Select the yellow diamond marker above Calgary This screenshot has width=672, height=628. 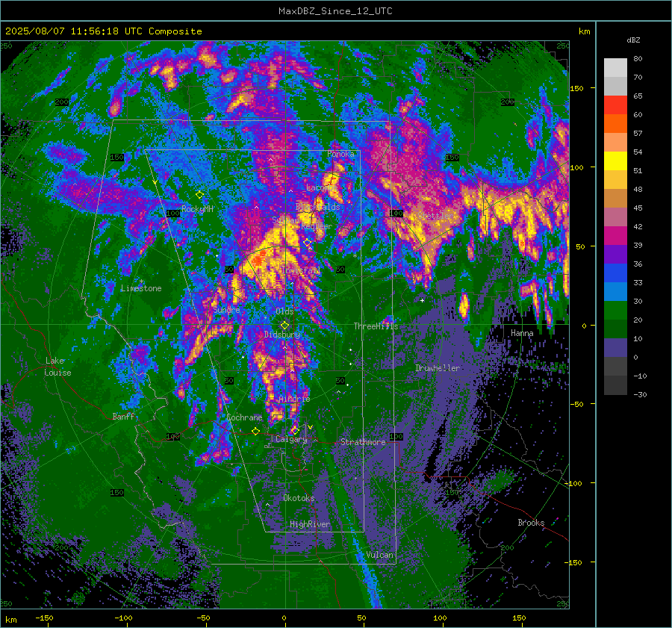click(295, 430)
